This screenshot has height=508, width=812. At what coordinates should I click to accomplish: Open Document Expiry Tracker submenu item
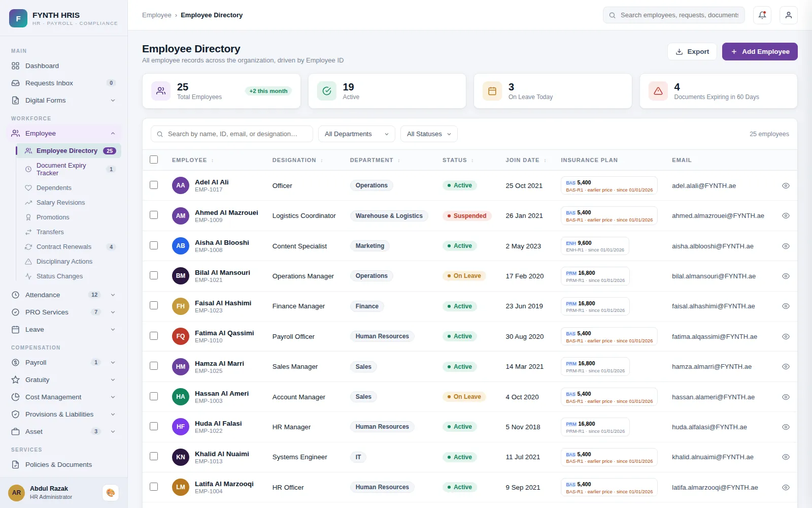(69, 169)
